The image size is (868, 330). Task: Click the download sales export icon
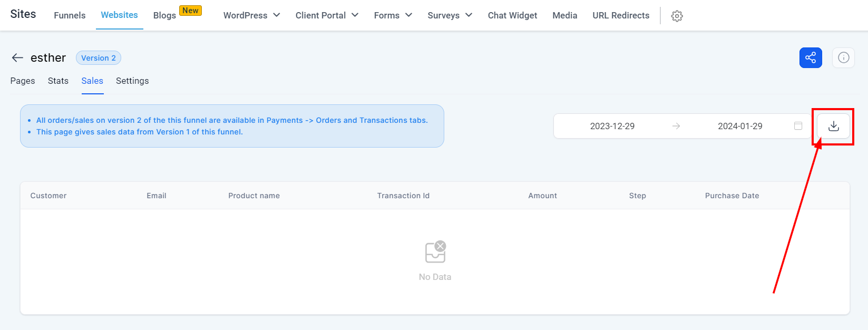pyautogui.click(x=833, y=126)
